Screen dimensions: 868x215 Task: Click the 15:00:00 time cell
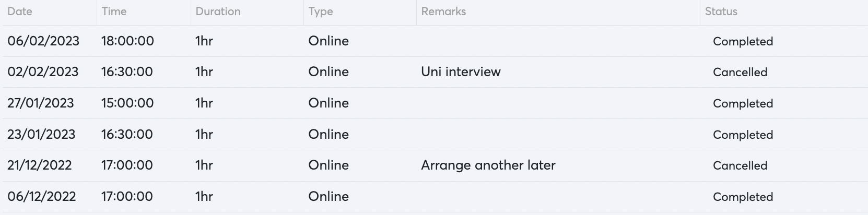click(x=127, y=103)
